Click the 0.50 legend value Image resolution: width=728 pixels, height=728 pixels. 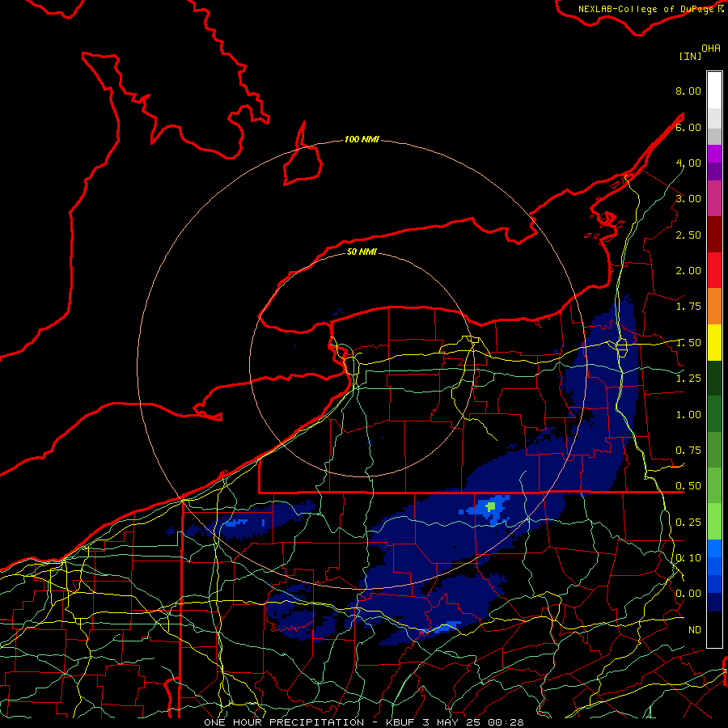[x=688, y=486]
